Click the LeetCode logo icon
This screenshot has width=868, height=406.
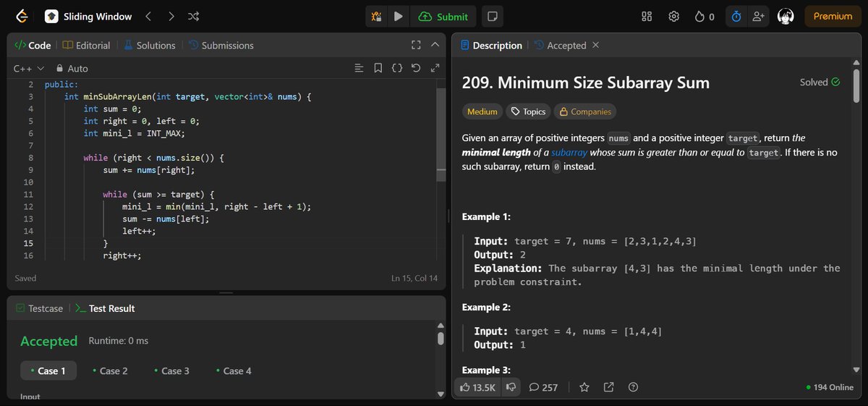pyautogui.click(x=22, y=16)
